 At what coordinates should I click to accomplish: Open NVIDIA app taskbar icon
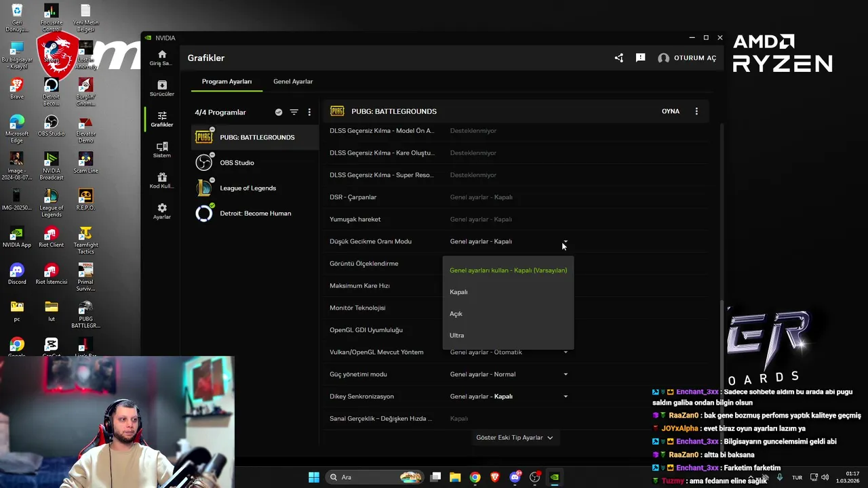click(x=555, y=477)
